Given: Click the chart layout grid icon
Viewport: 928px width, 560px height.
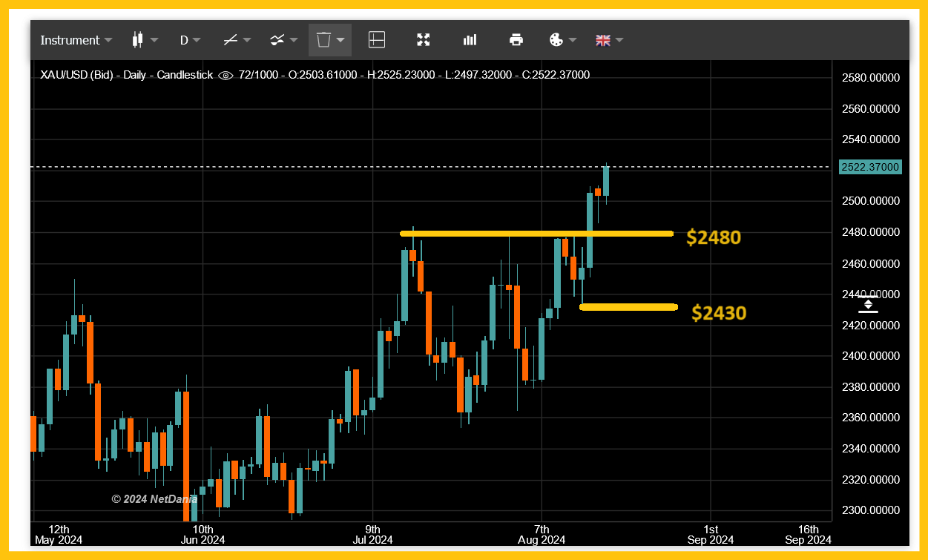Looking at the screenshot, I should coord(377,40).
